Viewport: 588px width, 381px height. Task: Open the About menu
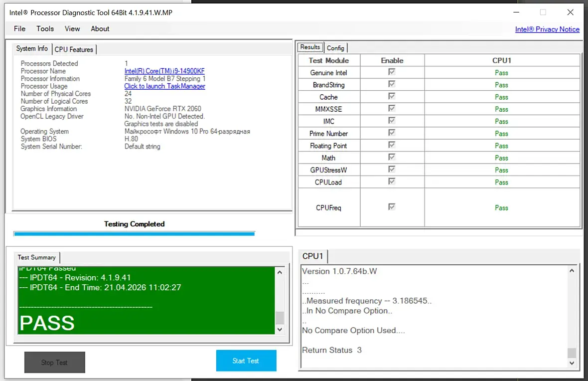100,28
